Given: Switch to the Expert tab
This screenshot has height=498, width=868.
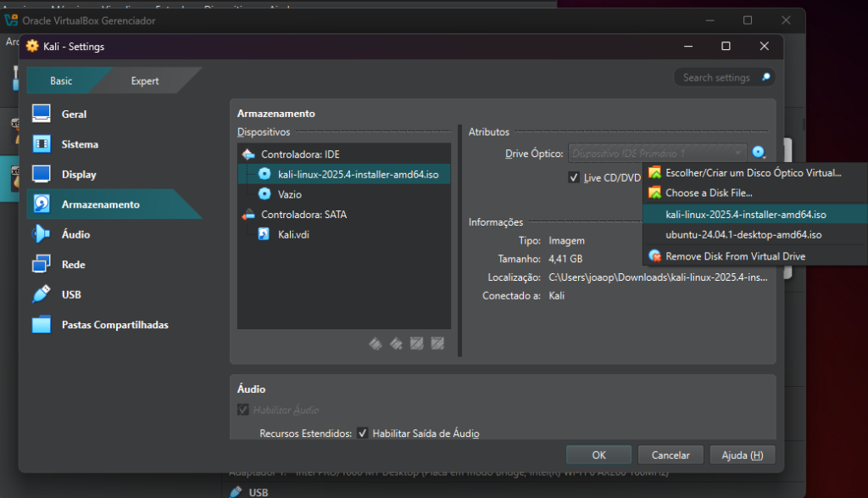Looking at the screenshot, I should 145,81.
